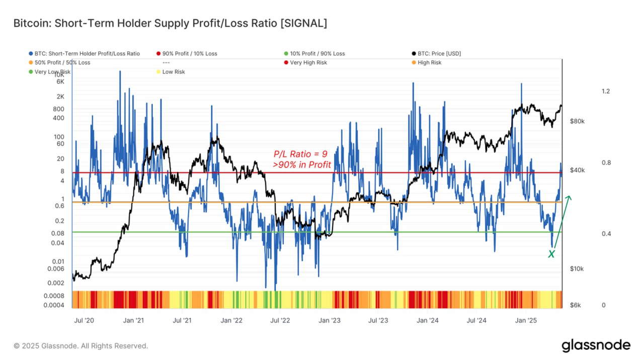Click the green X marker on the chart
Viewport: 644px width, 362px height.
[551, 254]
